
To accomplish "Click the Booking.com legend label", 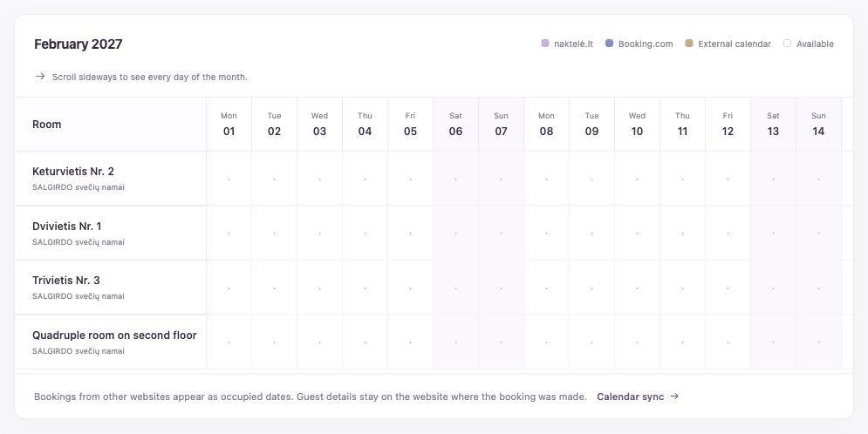I will coord(646,44).
